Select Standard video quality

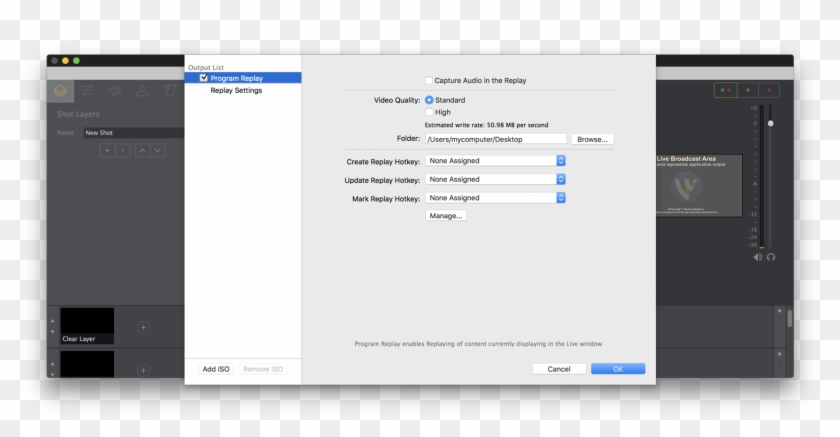coord(429,100)
